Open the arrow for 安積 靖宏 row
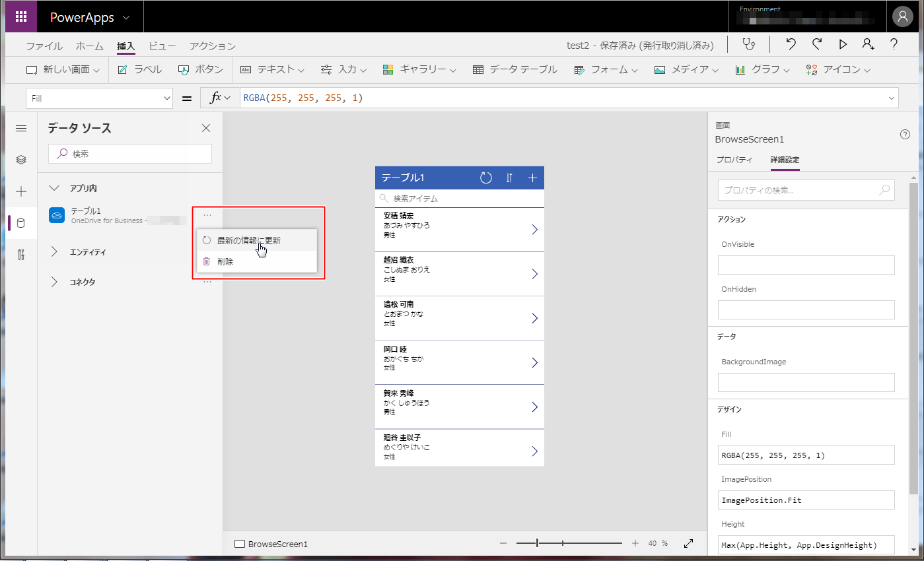Screen dimensions: 924x561 (534, 229)
